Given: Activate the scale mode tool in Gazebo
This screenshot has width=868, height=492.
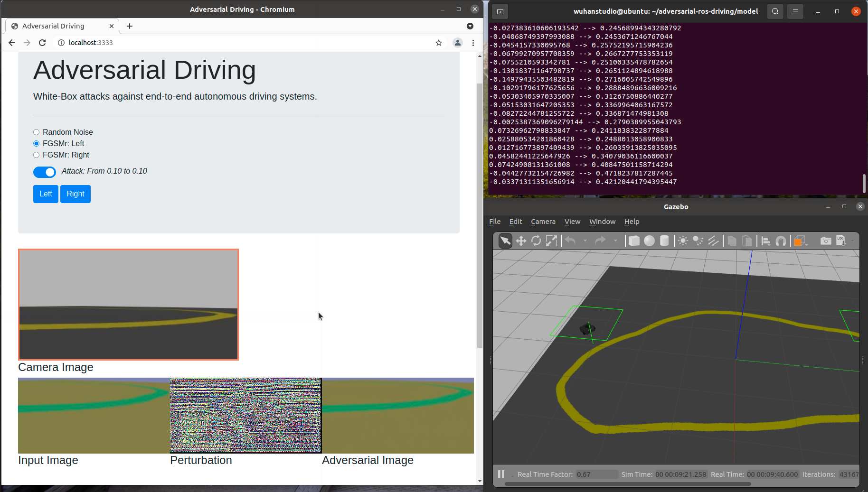Looking at the screenshot, I should pyautogui.click(x=551, y=241).
